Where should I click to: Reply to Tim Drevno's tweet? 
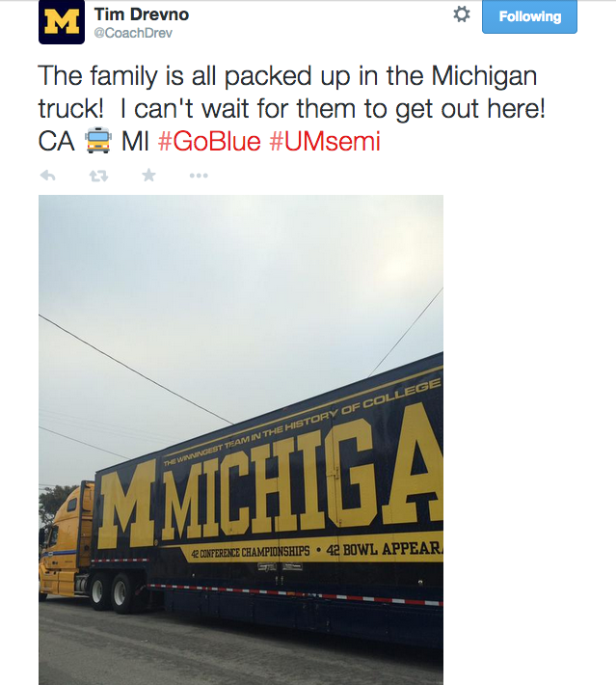click(x=47, y=176)
